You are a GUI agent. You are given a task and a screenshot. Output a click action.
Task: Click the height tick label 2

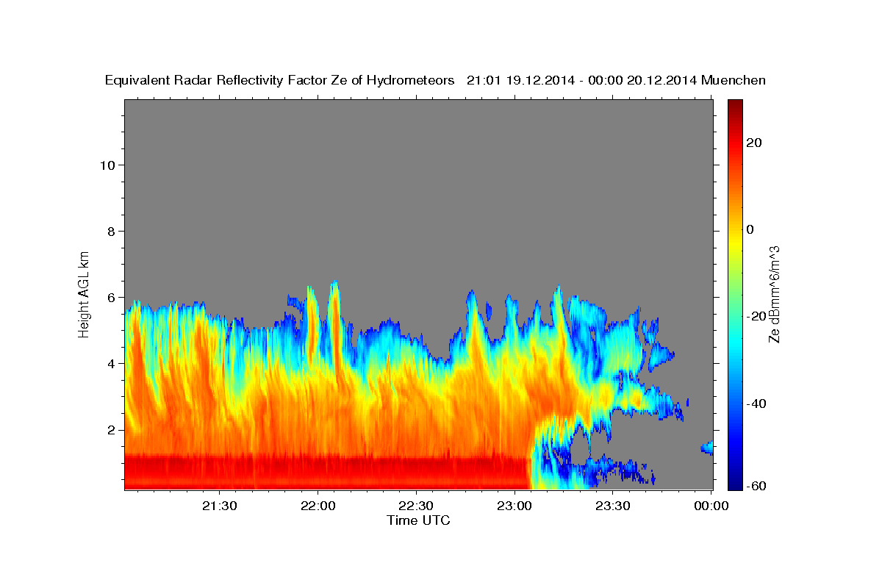coord(112,429)
